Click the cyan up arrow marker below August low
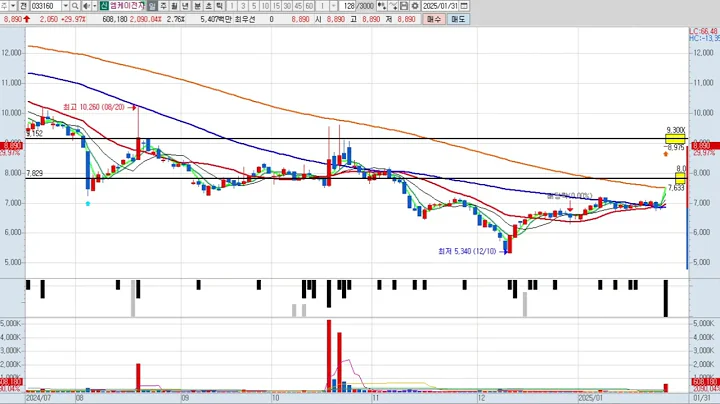The width and height of the screenshot is (720, 404). [88, 203]
